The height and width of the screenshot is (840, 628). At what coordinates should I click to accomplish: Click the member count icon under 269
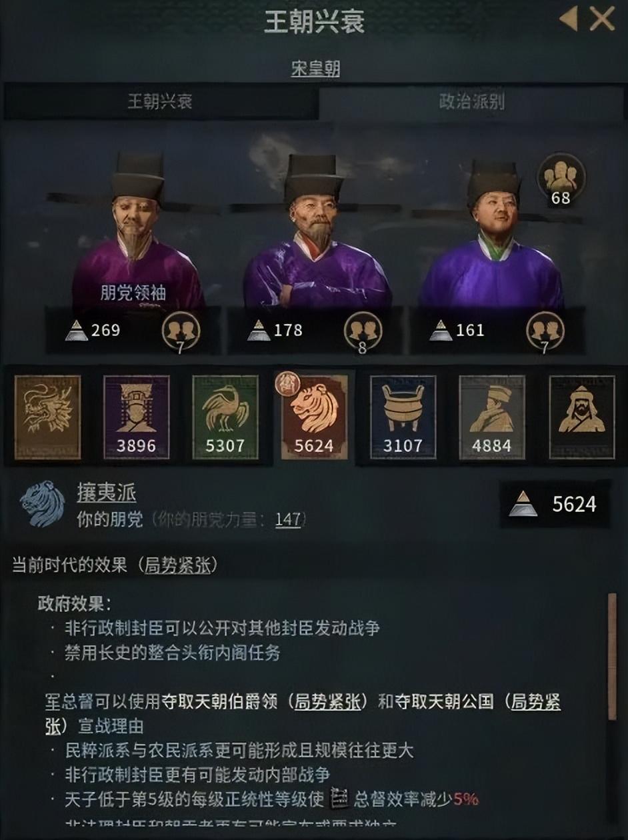click(181, 331)
